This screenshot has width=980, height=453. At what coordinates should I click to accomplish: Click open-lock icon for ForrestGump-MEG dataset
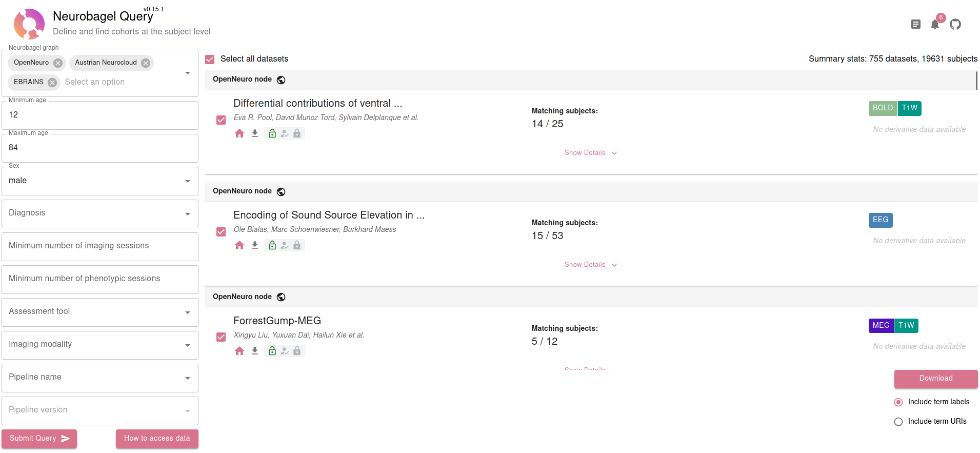point(272,351)
